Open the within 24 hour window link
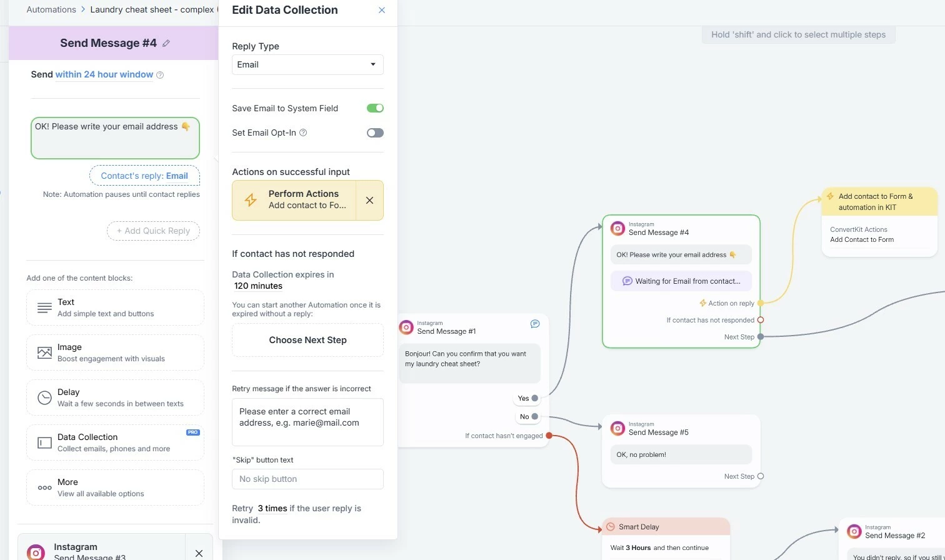Viewport: 945px width, 560px height. [104, 74]
